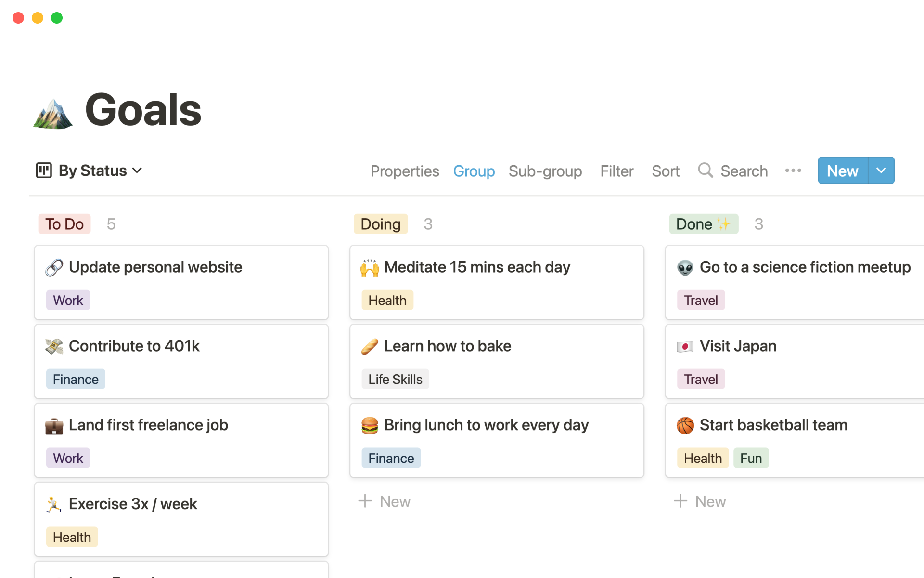
Task: Click New under Done column
Action: tap(701, 501)
